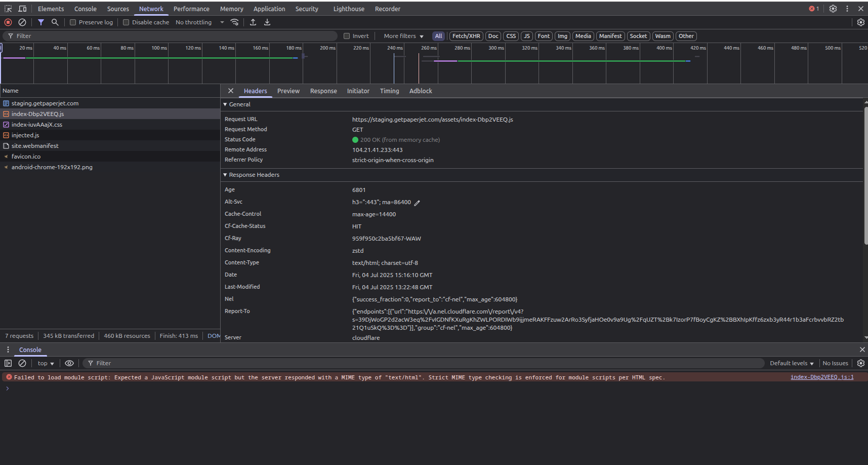Open console drawer three-dot menu

click(x=8, y=350)
